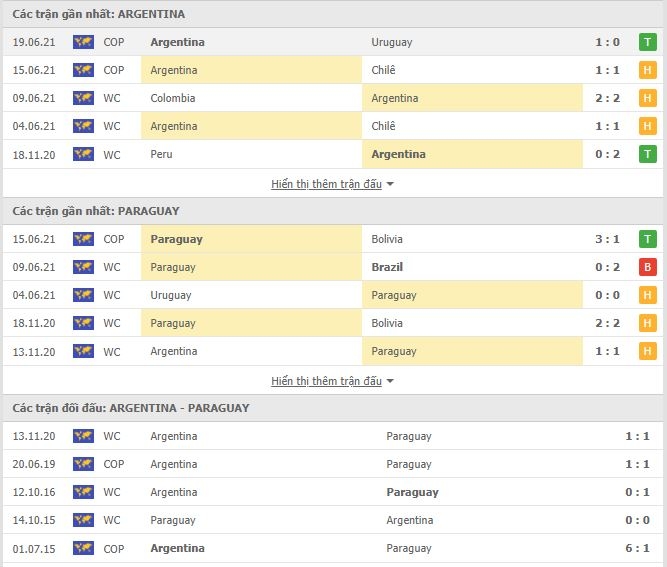The width and height of the screenshot is (667, 567).
Task: Click the orange H badge for Uruguay vs Paraguay 0:0
Action: [647, 295]
